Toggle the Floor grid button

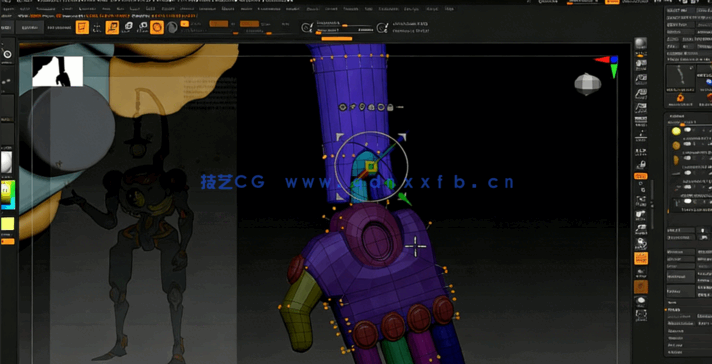coord(641,135)
